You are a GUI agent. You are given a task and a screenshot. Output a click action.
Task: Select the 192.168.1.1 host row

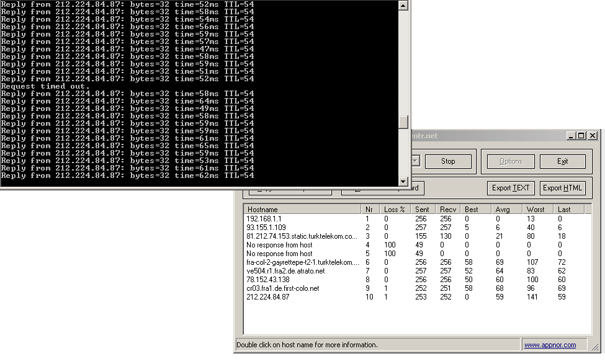pos(418,219)
